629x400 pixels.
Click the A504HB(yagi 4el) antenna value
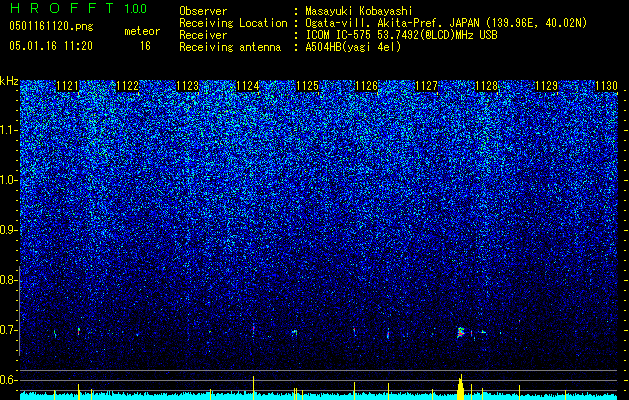tap(353, 47)
